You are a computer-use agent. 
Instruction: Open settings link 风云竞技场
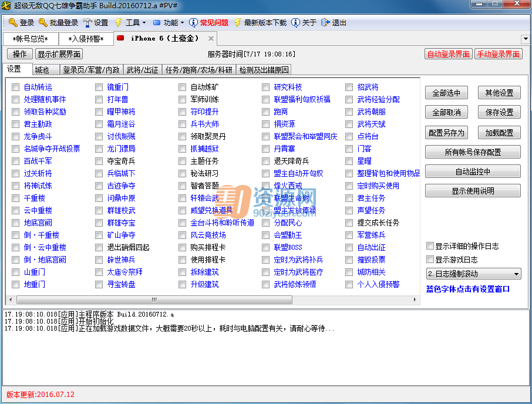[208, 235]
